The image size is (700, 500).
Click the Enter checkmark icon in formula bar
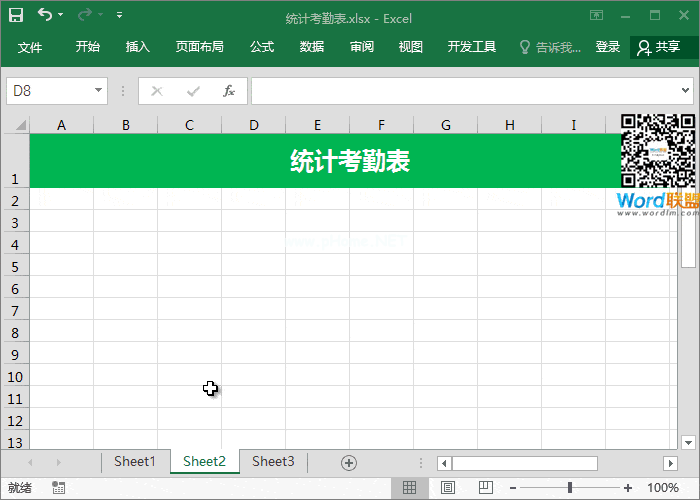(x=193, y=92)
